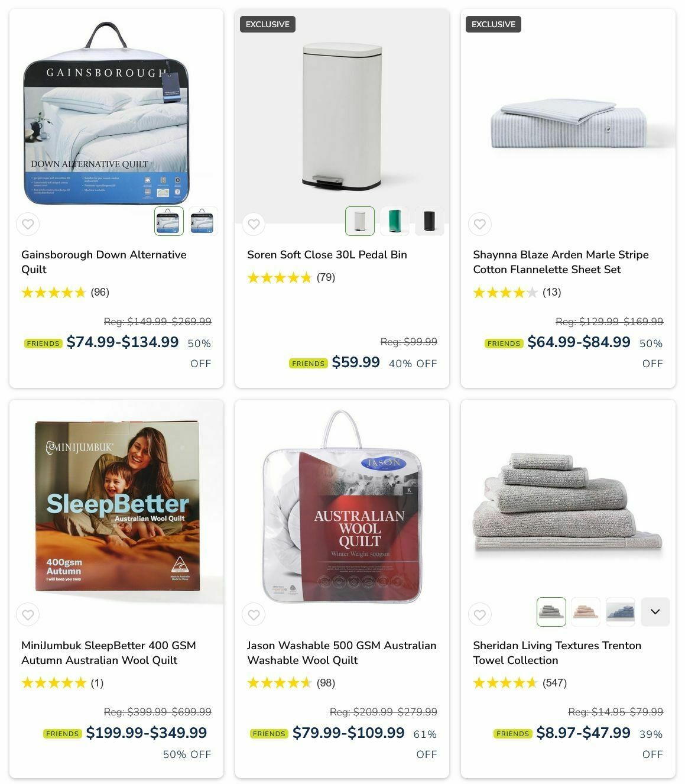Favorite the Soren Pedal Bin with heart
The image size is (685, 784).
(254, 224)
